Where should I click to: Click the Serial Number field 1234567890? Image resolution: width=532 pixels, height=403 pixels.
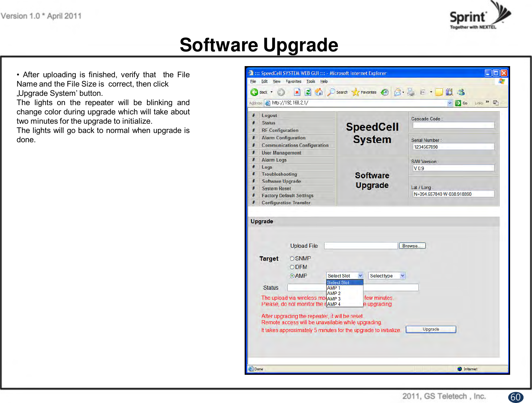453,147
